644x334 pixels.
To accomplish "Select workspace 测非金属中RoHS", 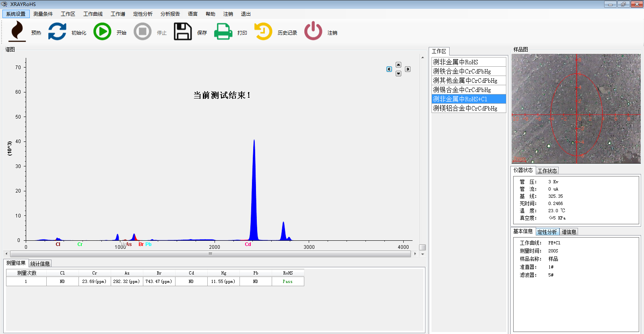I will [469, 62].
